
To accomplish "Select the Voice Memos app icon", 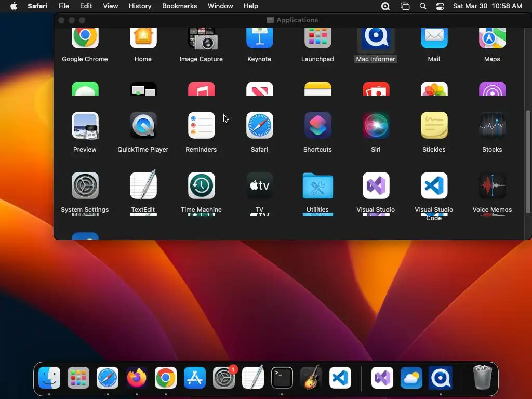I will point(493,185).
